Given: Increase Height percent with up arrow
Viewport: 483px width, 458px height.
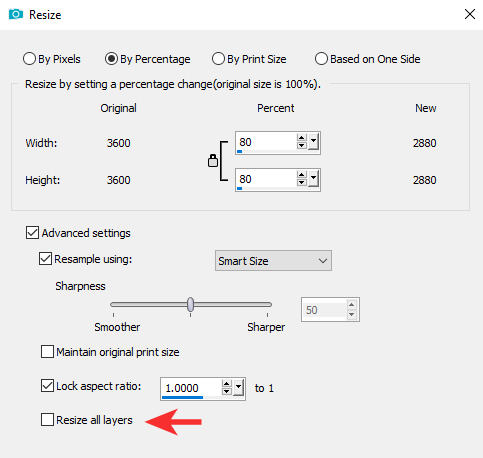Looking at the screenshot, I should point(301,175).
